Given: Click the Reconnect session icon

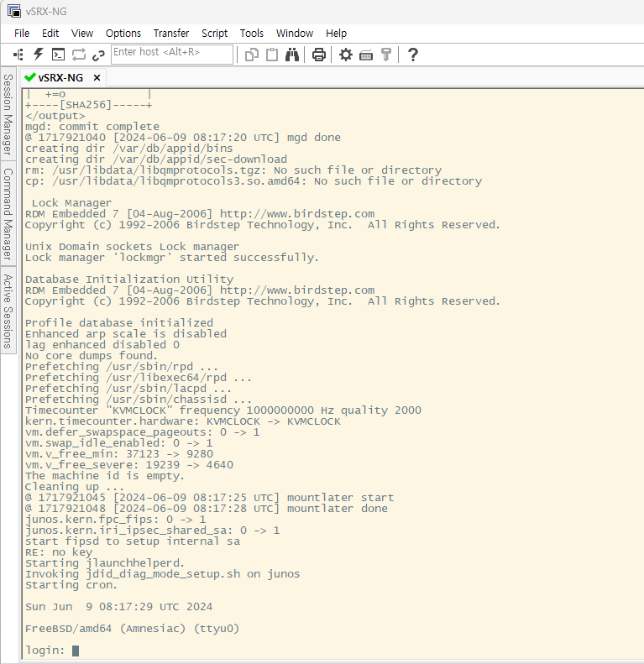Looking at the screenshot, I should (78, 55).
